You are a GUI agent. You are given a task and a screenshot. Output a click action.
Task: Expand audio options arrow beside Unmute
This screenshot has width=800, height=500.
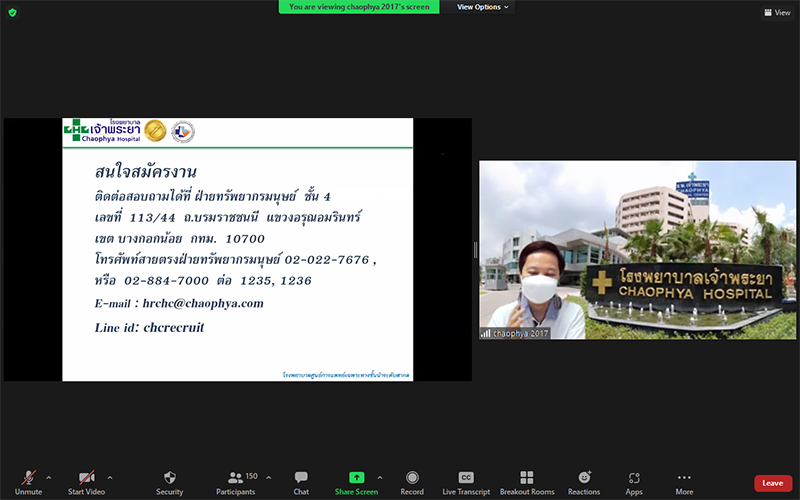pyautogui.click(x=48, y=478)
